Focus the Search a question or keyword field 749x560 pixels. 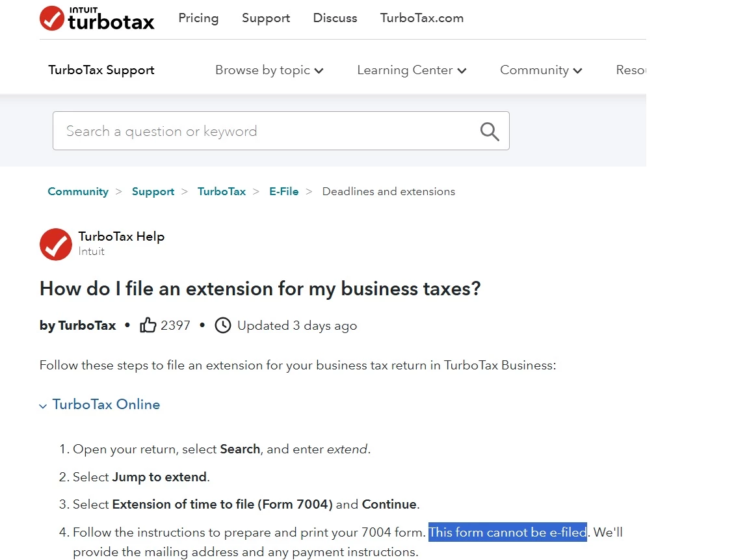[281, 131]
